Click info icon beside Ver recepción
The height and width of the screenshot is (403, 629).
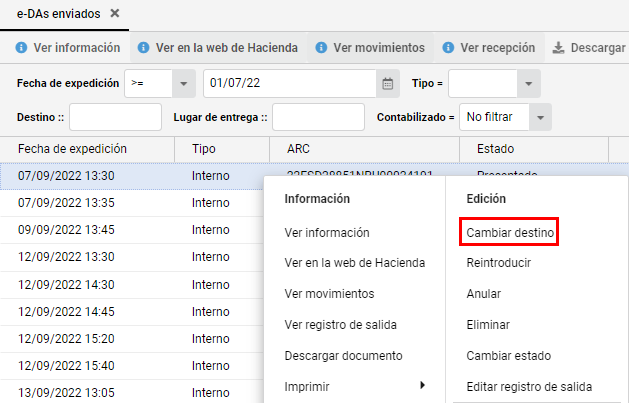[x=448, y=48]
